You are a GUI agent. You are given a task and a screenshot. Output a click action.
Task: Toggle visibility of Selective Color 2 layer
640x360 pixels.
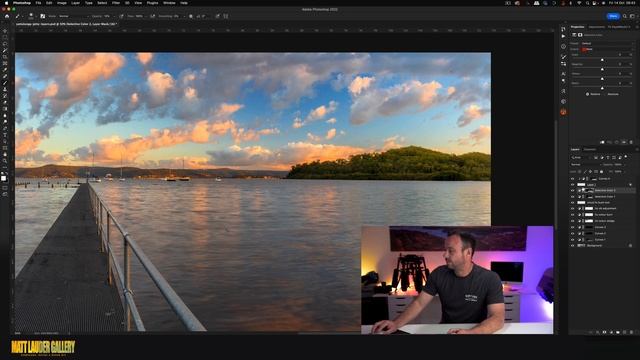pos(573,191)
